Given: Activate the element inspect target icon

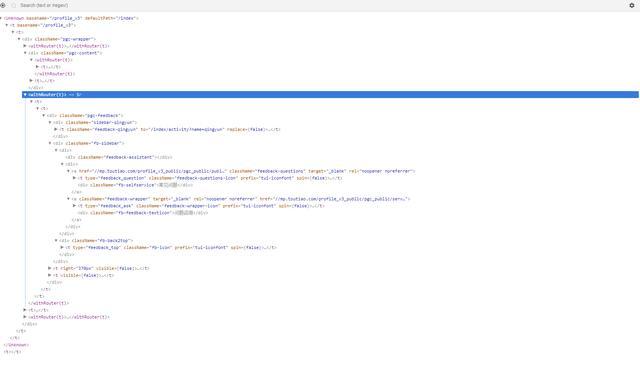Looking at the screenshot, I should click(3, 5).
